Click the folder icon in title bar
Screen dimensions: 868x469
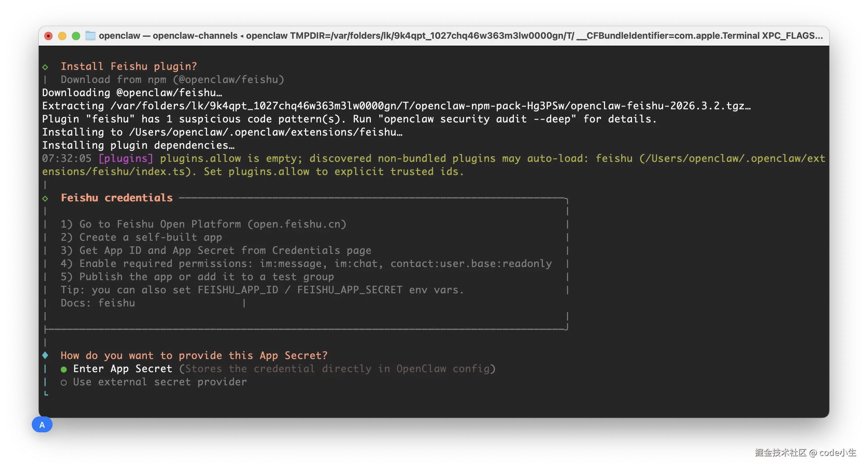click(91, 36)
